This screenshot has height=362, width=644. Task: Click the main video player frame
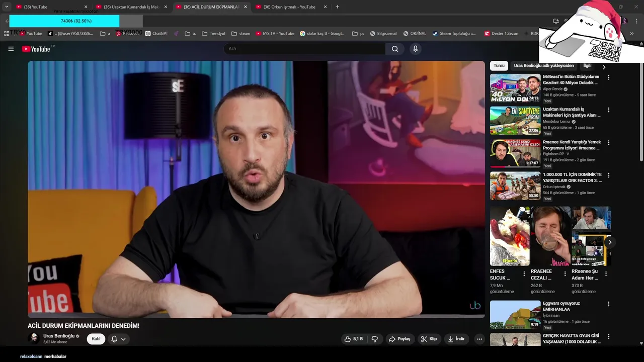256,189
